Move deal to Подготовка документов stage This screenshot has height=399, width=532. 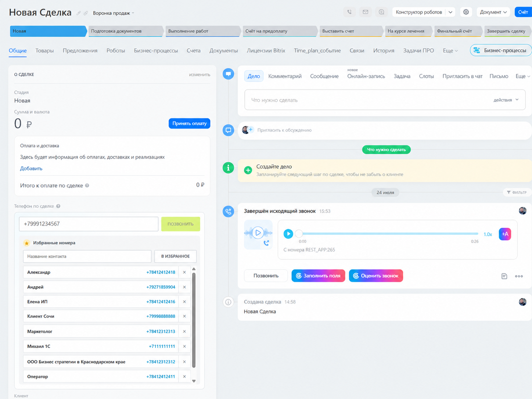click(x=126, y=31)
